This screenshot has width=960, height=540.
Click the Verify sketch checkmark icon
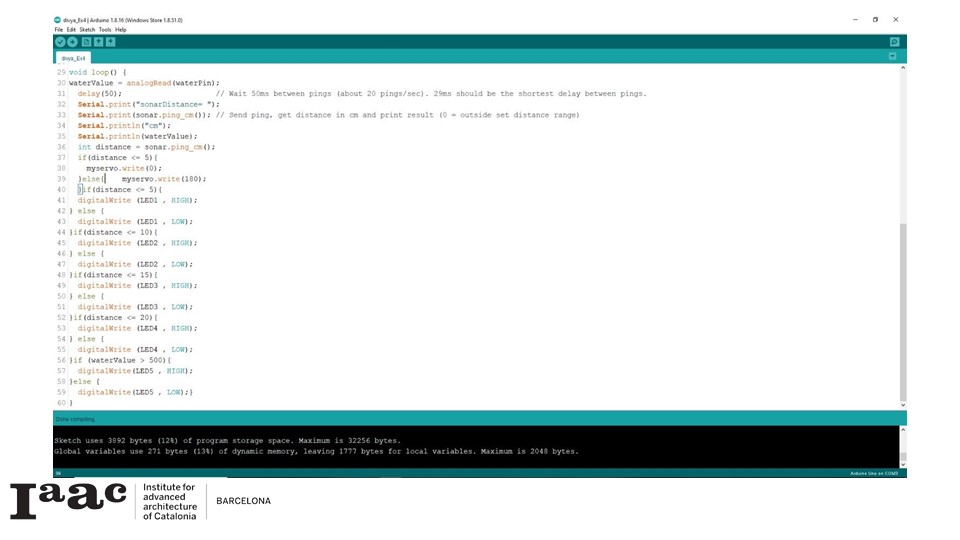[60, 42]
